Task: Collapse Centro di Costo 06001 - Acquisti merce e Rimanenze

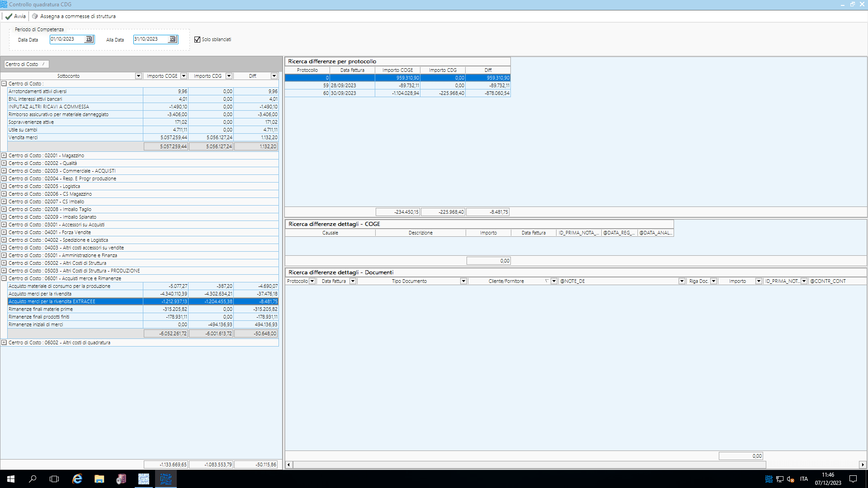Action: tap(4, 278)
